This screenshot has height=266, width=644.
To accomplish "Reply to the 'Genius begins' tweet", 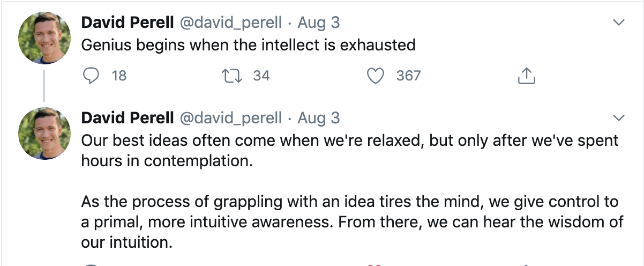I will 92,76.
